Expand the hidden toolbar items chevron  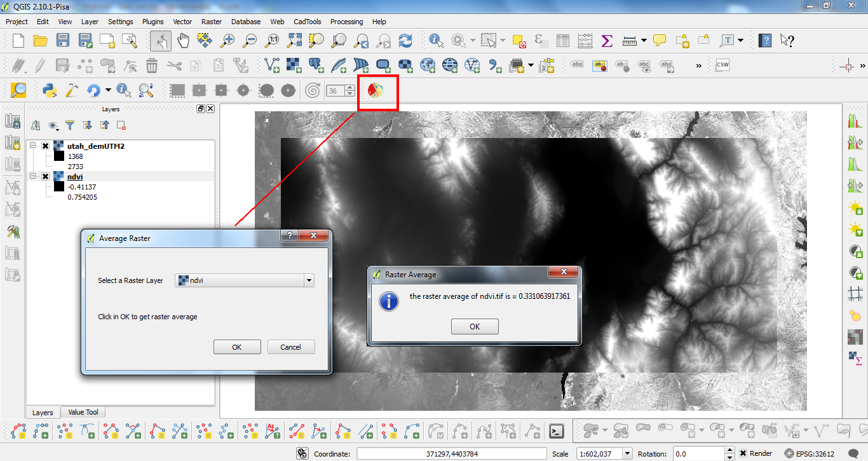click(700, 65)
